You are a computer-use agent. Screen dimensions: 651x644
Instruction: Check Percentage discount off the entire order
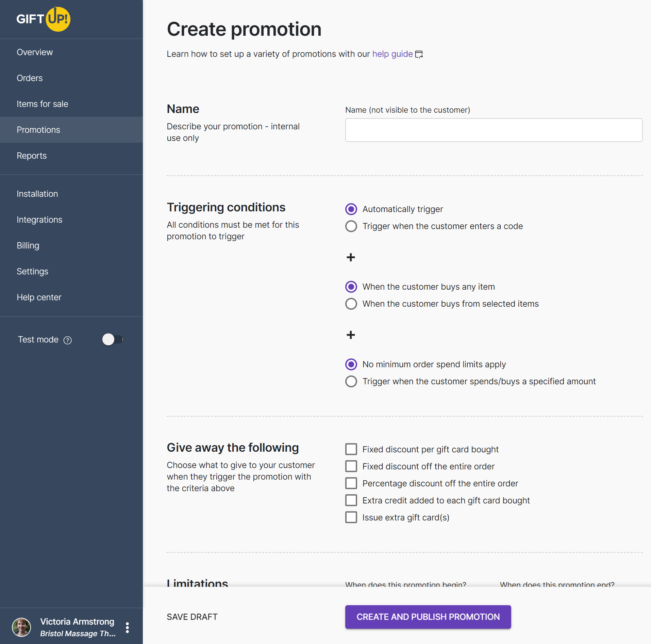351,483
